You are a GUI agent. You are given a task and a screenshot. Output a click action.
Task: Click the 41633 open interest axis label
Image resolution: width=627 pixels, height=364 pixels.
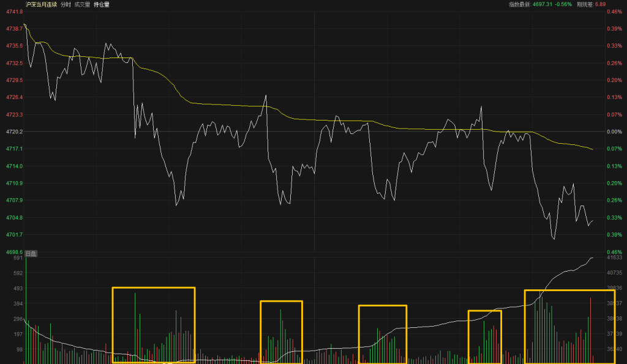(x=612, y=258)
